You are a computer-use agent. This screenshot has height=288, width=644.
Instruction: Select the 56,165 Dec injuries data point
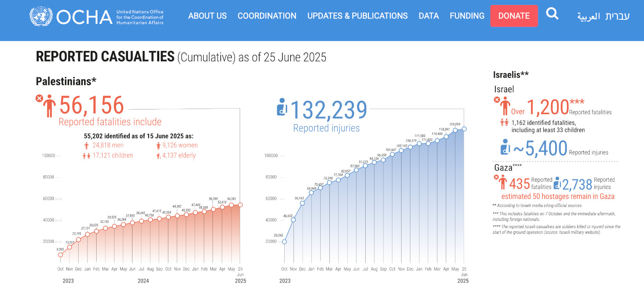click(302, 203)
